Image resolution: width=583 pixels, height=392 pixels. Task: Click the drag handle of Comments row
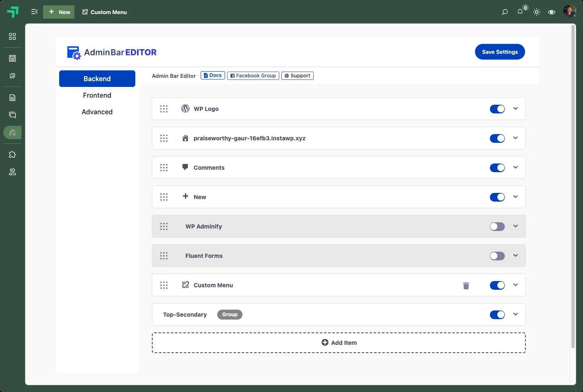[164, 168]
